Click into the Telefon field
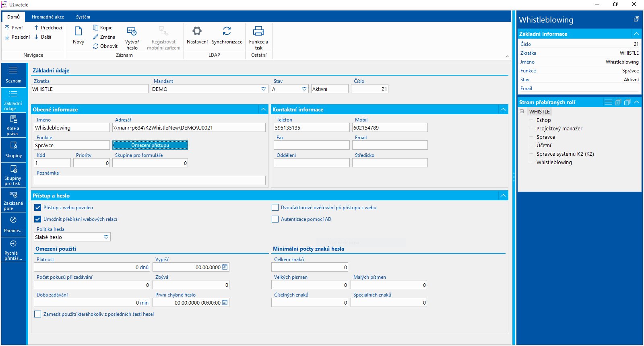Image resolution: width=644 pixels, height=346 pixels. (x=311, y=128)
